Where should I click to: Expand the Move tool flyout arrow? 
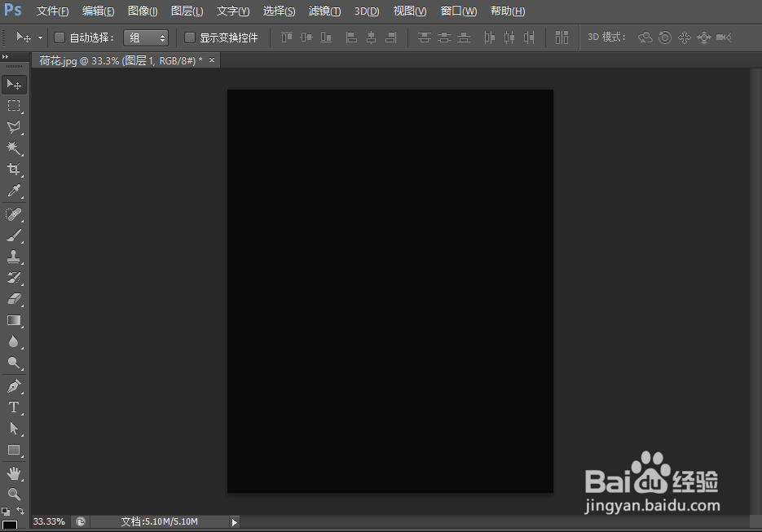click(x=38, y=37)
